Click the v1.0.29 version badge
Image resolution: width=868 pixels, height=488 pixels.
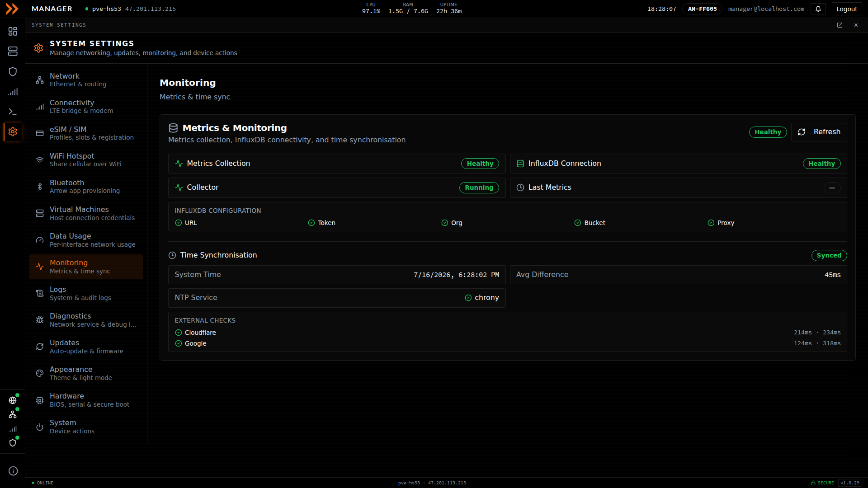(x=849, y=483)
